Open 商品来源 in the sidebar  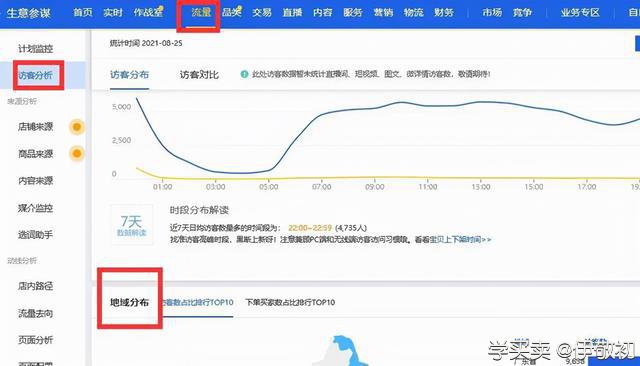(36, 154)
